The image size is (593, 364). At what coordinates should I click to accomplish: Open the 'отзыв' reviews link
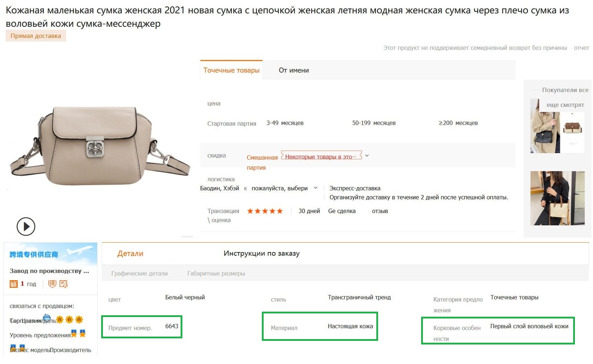point(380,211)
